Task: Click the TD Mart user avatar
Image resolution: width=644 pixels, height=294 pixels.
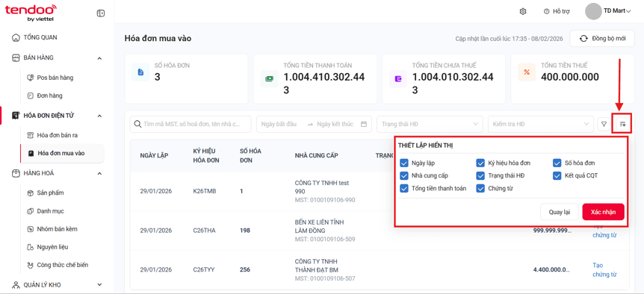Action: (x=593, y=11)
